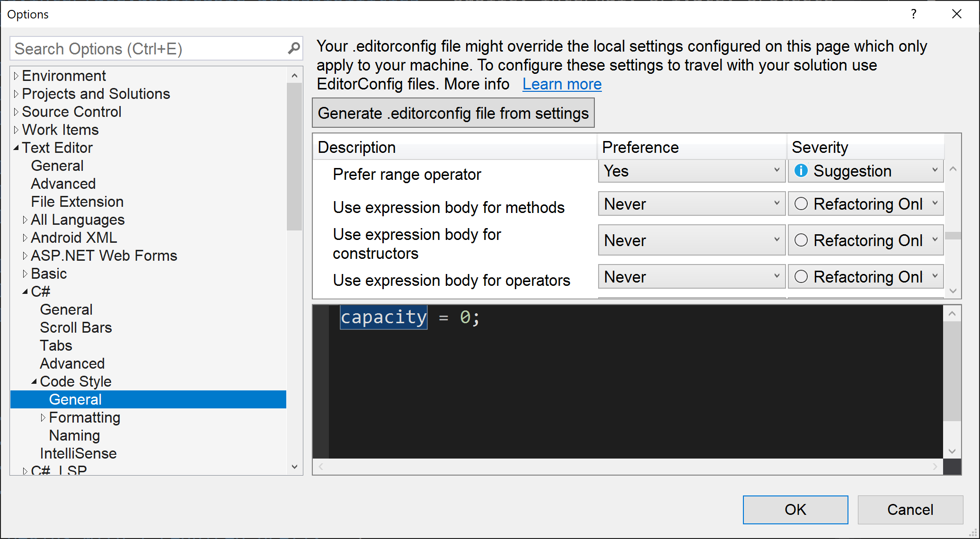Open IntelliSense settings page
This screenshot has height=539, width=980.
78,453
